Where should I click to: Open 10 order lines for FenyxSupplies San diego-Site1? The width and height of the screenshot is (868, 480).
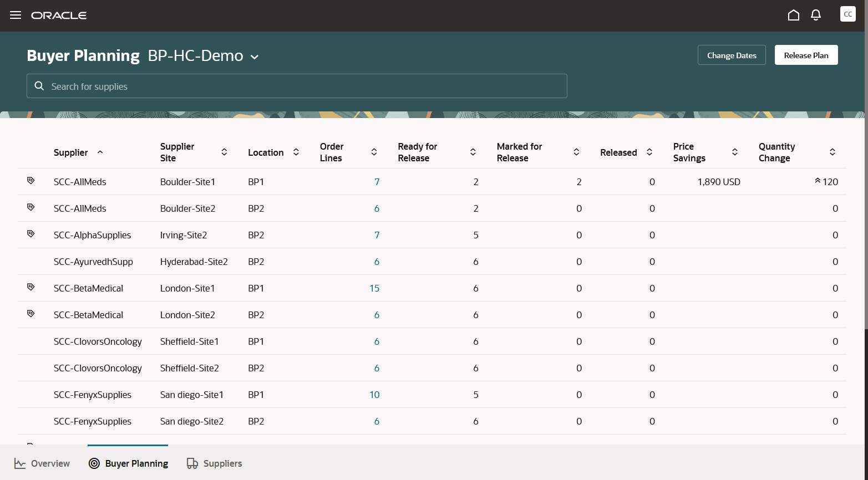[x=374, y=395]
